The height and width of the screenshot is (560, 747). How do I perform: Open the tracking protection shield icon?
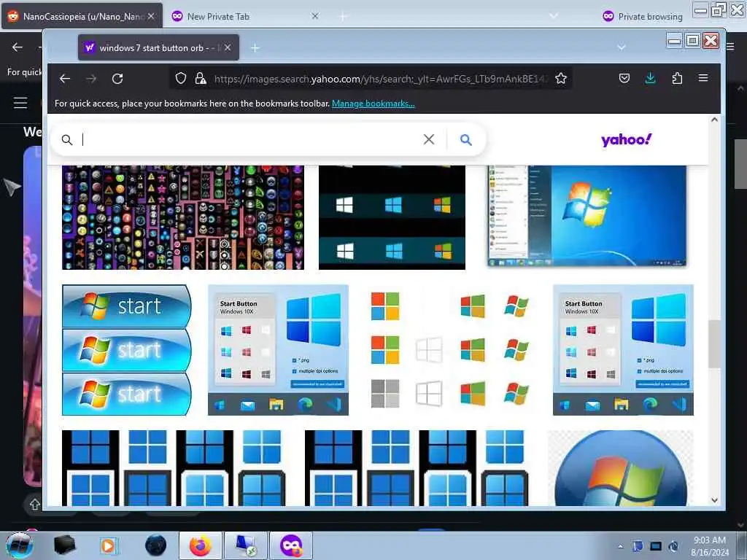coord(181,78)
